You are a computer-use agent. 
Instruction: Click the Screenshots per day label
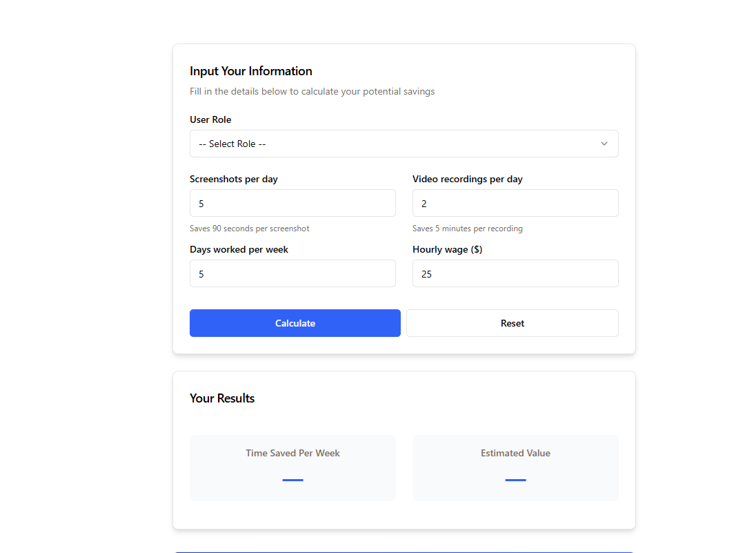[x=234, y=179]
